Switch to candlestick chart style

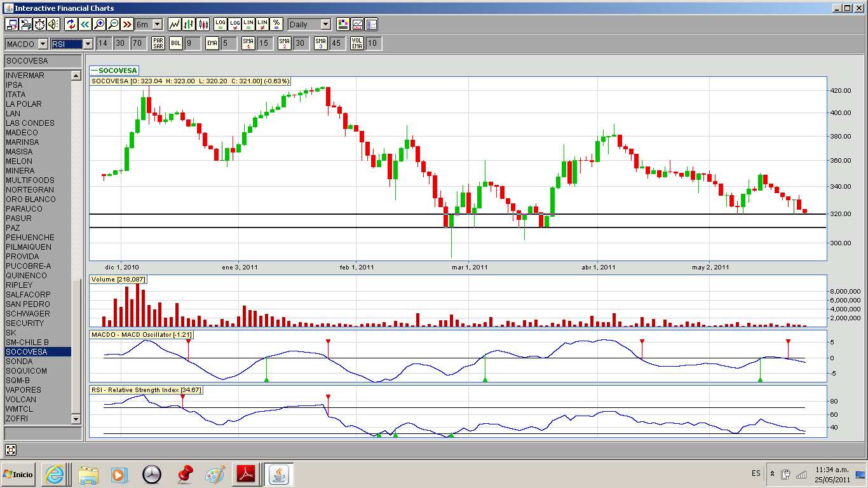tap(203, 24)
